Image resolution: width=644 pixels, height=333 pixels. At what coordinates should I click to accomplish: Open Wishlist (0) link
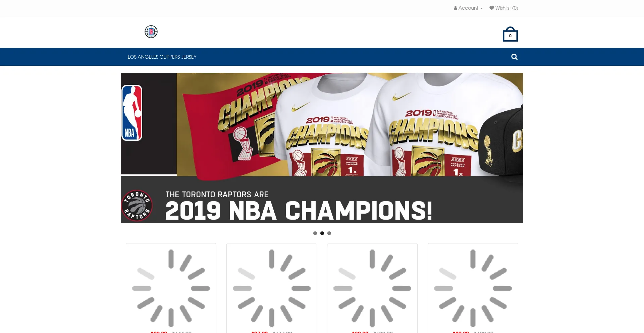[x=504, y=8]
